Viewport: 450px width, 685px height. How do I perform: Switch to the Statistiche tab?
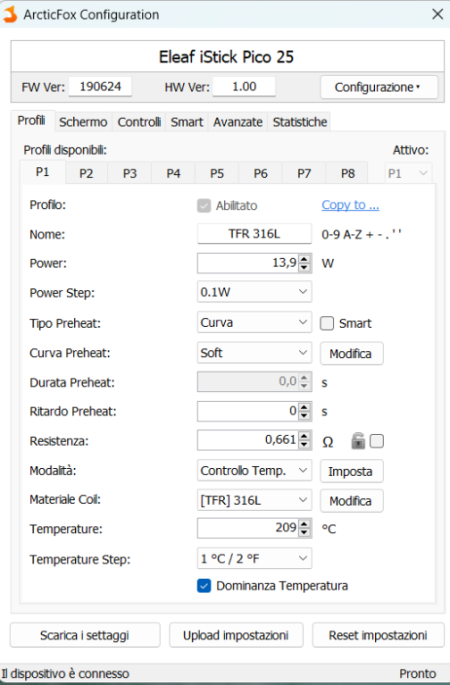[x=300, y=122]
